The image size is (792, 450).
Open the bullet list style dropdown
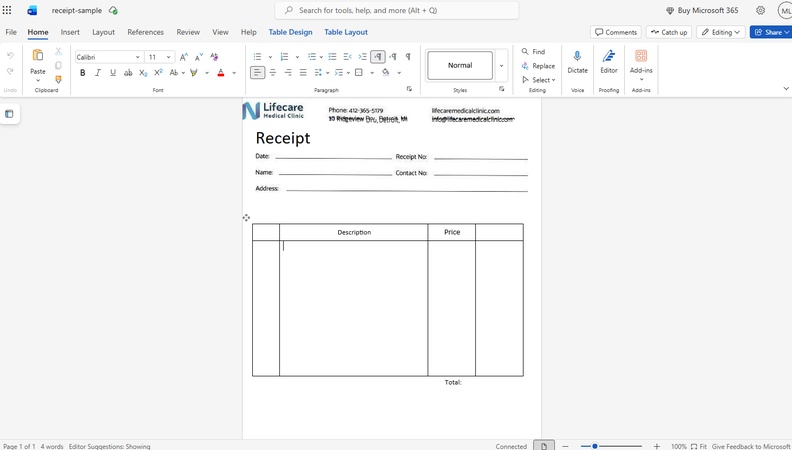pos(270,57)
